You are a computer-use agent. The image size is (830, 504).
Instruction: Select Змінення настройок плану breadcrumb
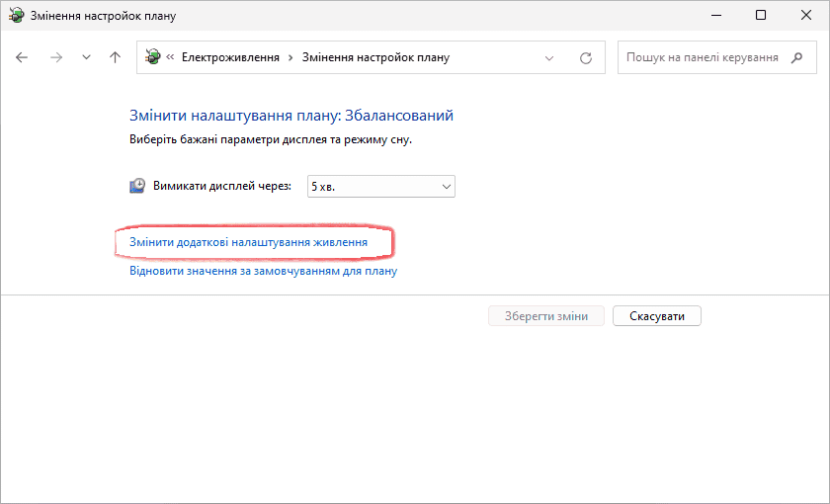375,57
